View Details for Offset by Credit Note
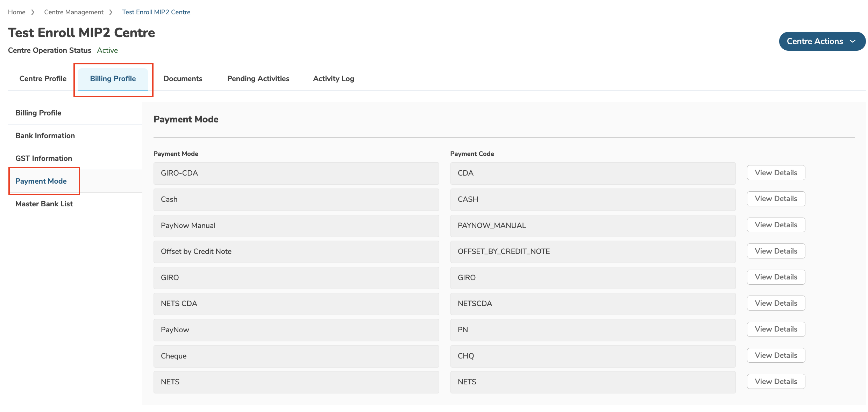This screenshot has height=412, width=868. 776,251
